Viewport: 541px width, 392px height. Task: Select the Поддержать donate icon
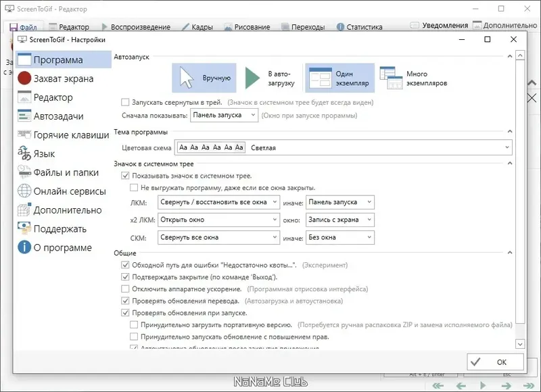(24, 228)
